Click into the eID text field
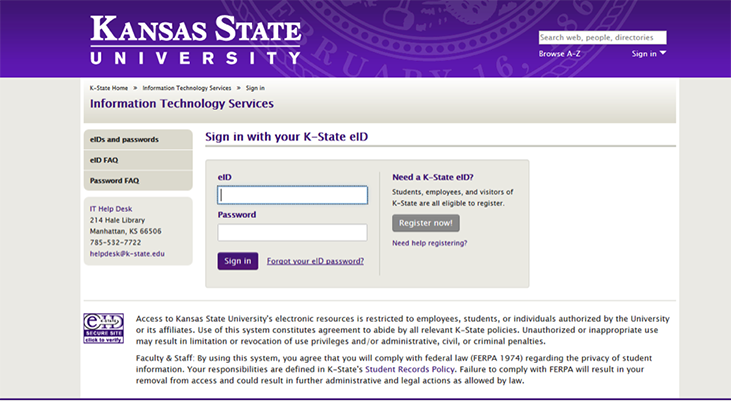The width and height of the screenshot is (731, 401). (x=292, y=195)
